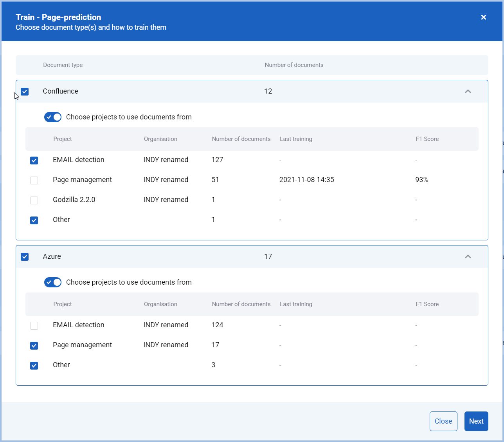The image size is (504, 442).
Task: Turn off Confluence choose projects switch
Action: (x=53, y=117)
